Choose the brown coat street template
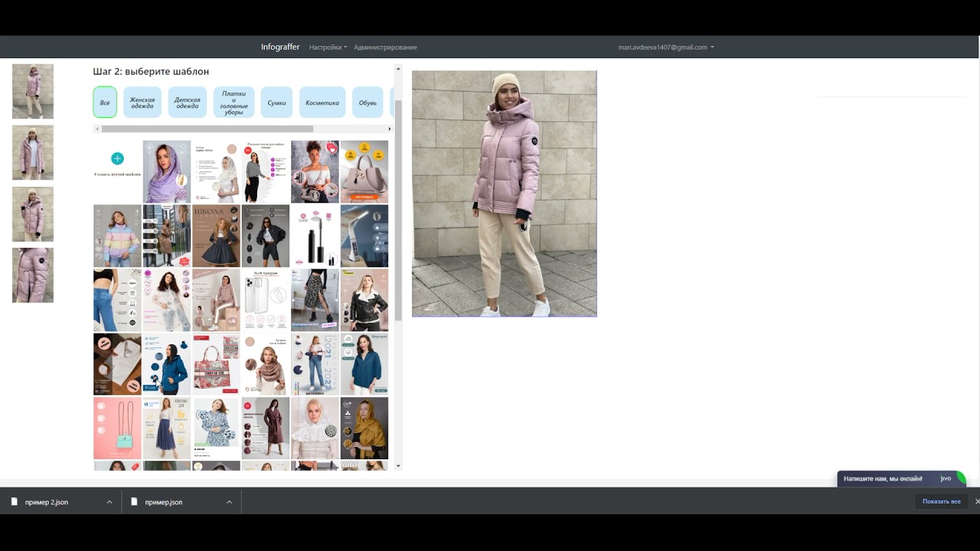The image size is (980, 551). [x=167, y=236]
